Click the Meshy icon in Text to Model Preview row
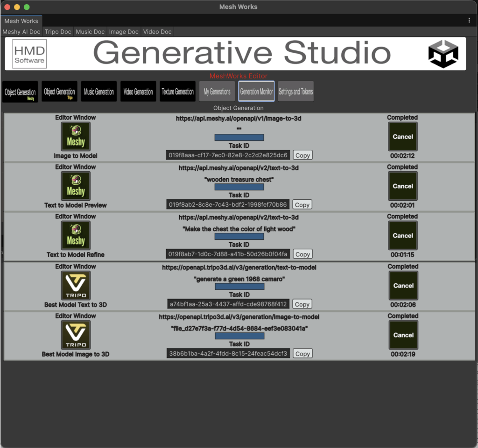Screen dimensions: 478x448 [76, 186]
